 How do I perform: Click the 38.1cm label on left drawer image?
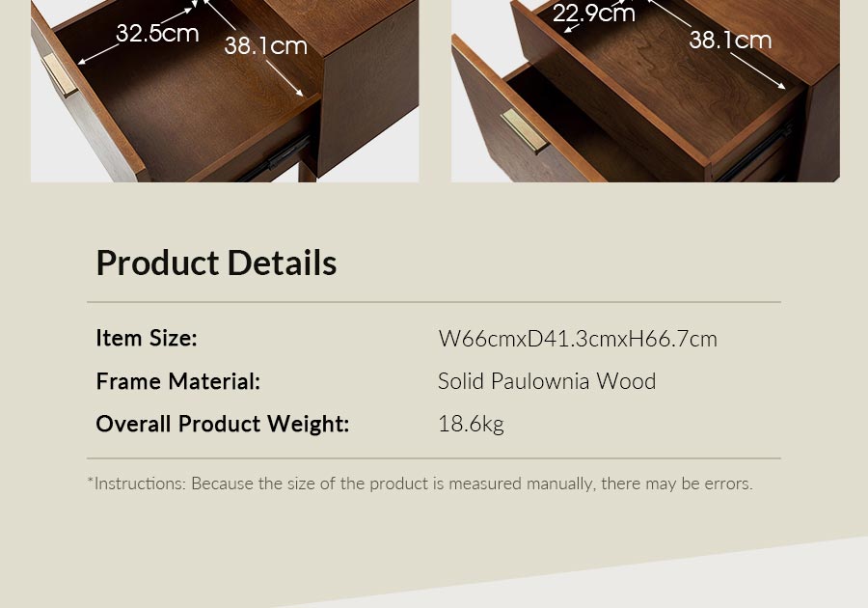pyautogui.click(x=266, y=46)
